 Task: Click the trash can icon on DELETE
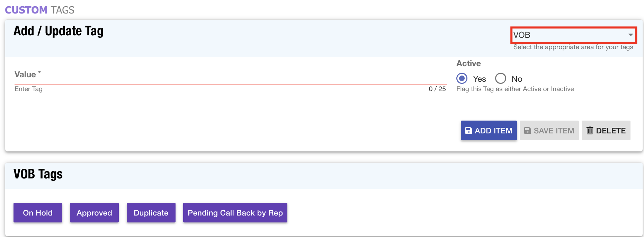tap(590, 131)
